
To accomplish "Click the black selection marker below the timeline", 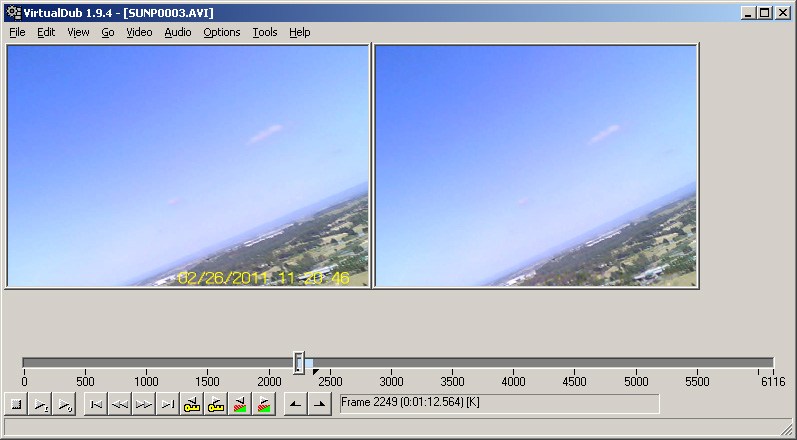I will click(x=315, y=372).
